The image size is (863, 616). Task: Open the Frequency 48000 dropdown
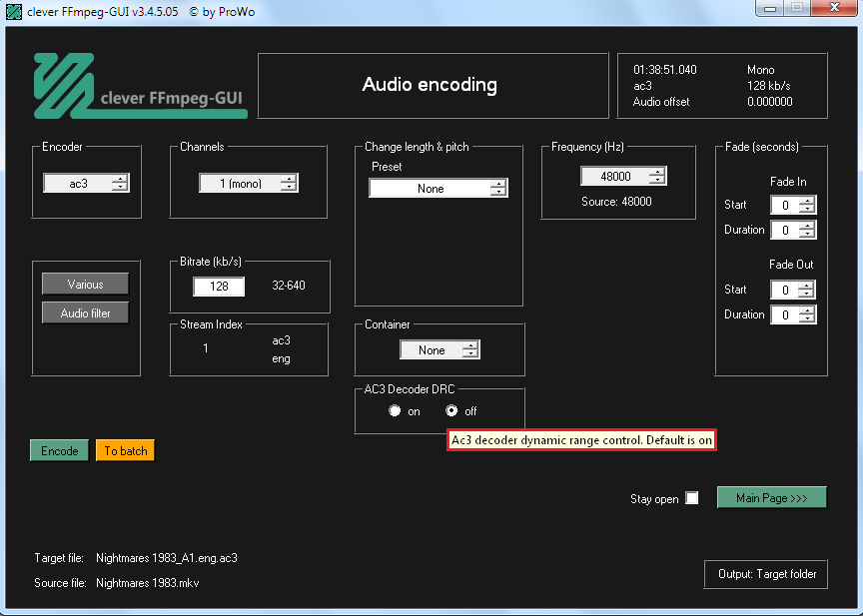point(623,176)
